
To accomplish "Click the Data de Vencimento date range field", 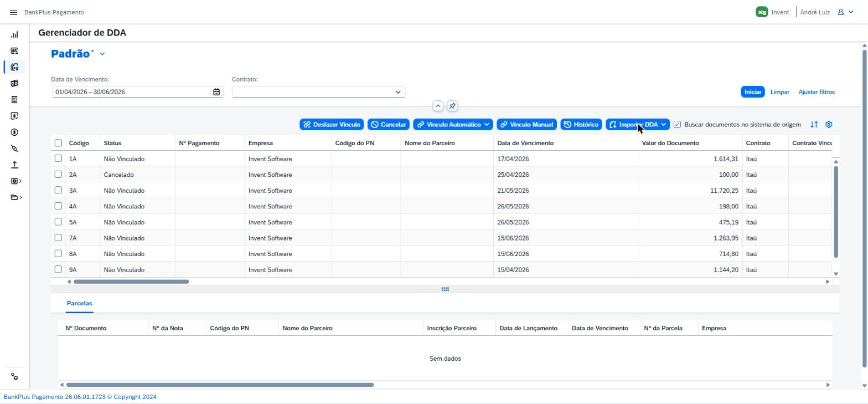I will tap(137, 92).
